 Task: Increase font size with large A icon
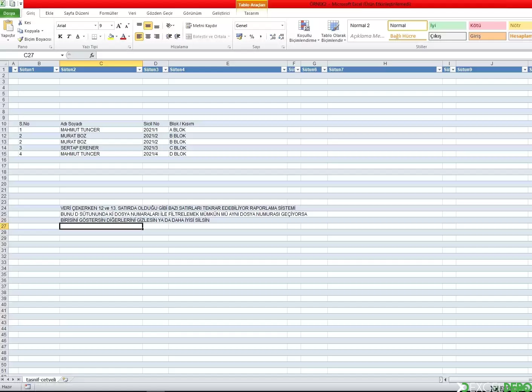[119, 26]
